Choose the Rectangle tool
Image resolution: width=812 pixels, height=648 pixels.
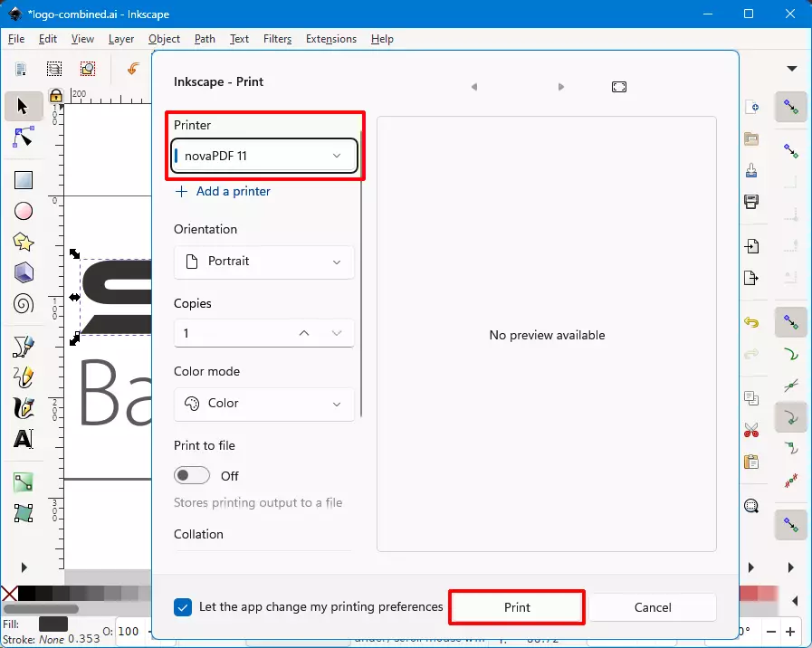24,180
